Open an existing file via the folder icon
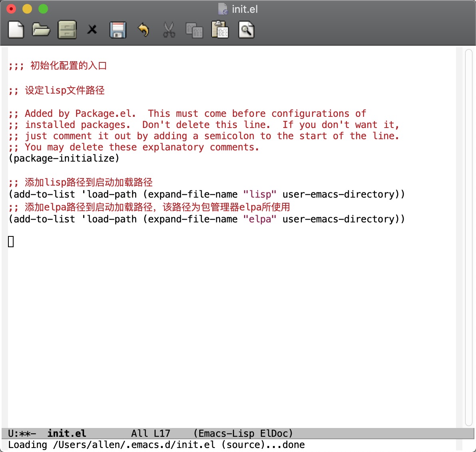 pyautogui.click(x=41, y=30)
